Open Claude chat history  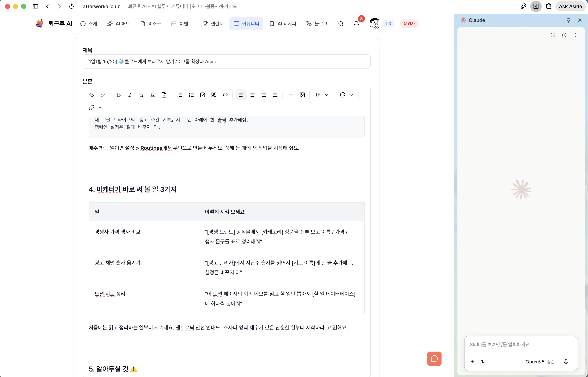(x=553, y=35)
